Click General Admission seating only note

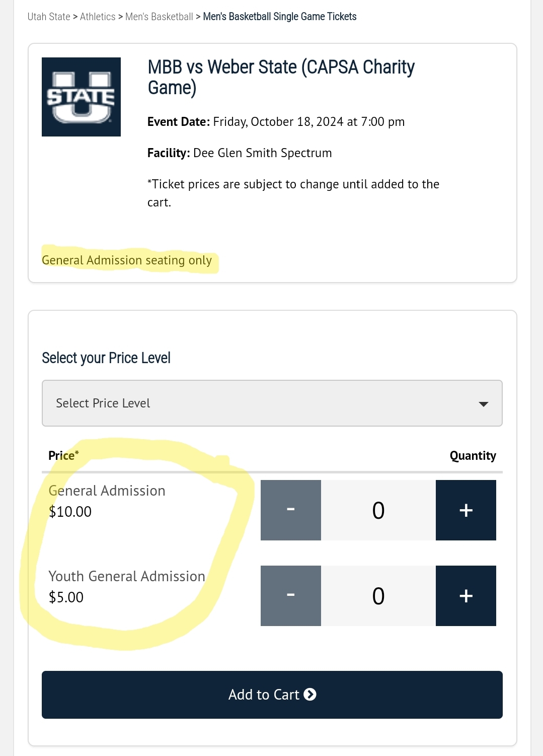point(127,260)
